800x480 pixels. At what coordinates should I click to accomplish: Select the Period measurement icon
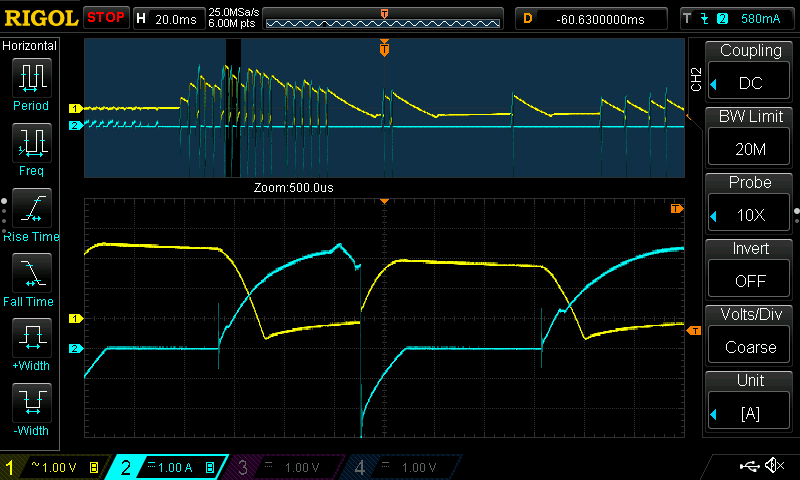click(30, 83)
